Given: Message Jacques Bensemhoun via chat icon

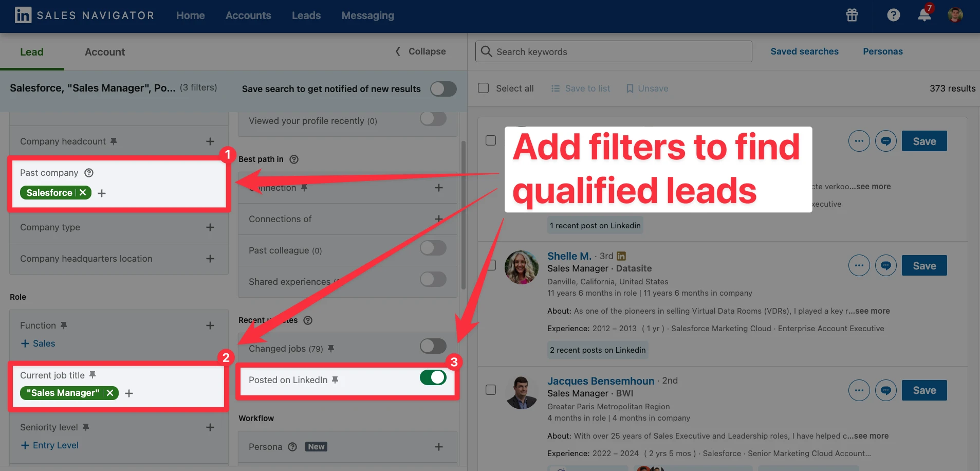Looking at the screenshot, I should (x=886, y=390).
